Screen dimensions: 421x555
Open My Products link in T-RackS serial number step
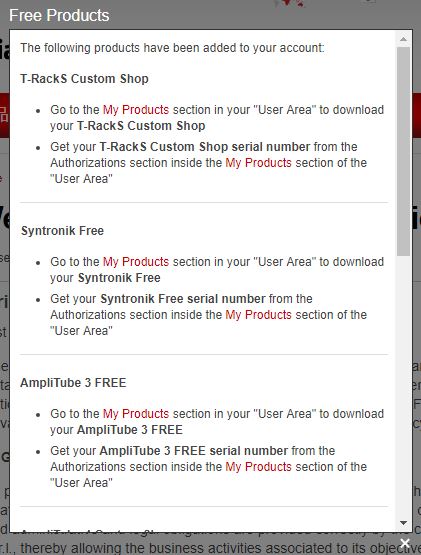pyautogui.click(x=258, y=163)
